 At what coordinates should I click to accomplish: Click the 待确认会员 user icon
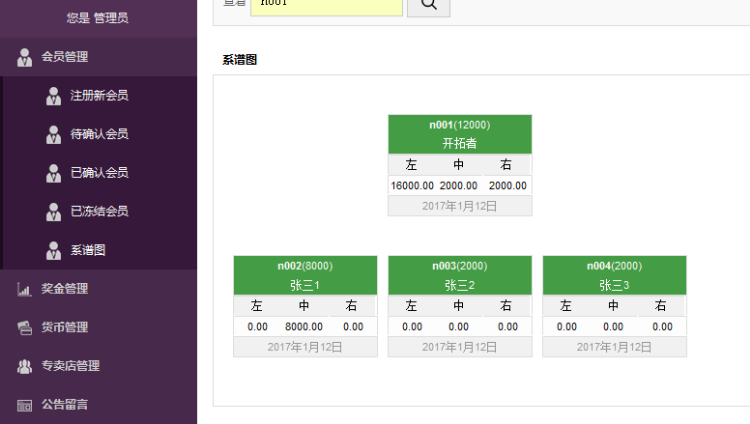(x=54, y=134)
